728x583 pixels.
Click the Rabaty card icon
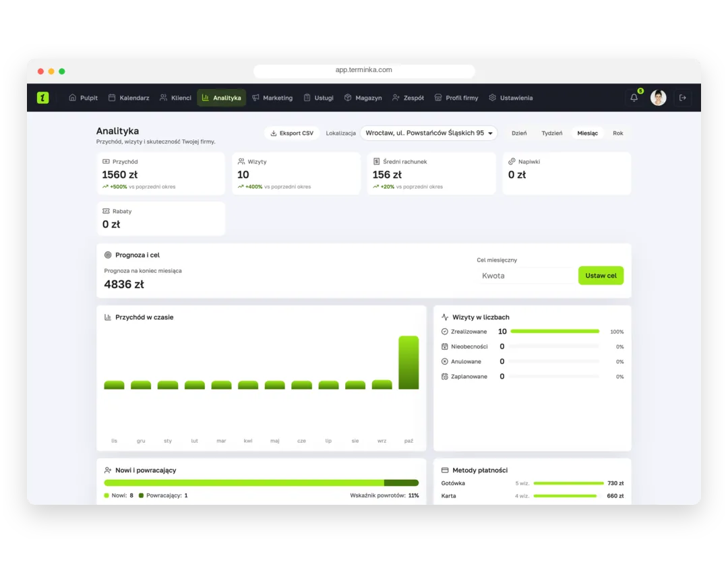point(106,211)
